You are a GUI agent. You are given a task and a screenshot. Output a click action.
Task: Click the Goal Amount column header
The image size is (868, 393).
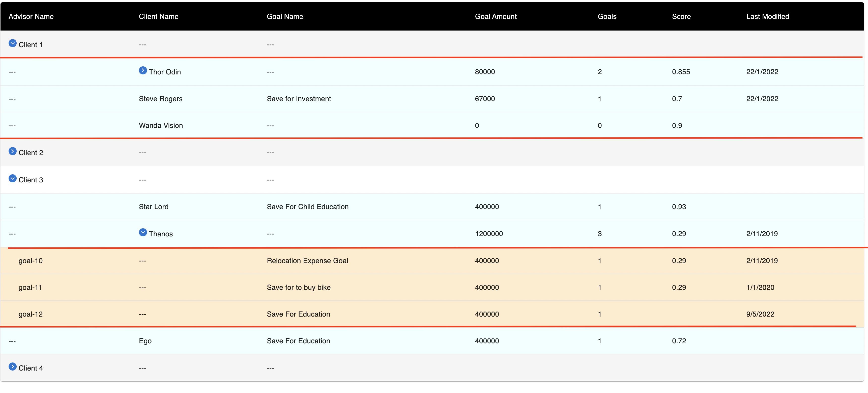click(495, 16)
